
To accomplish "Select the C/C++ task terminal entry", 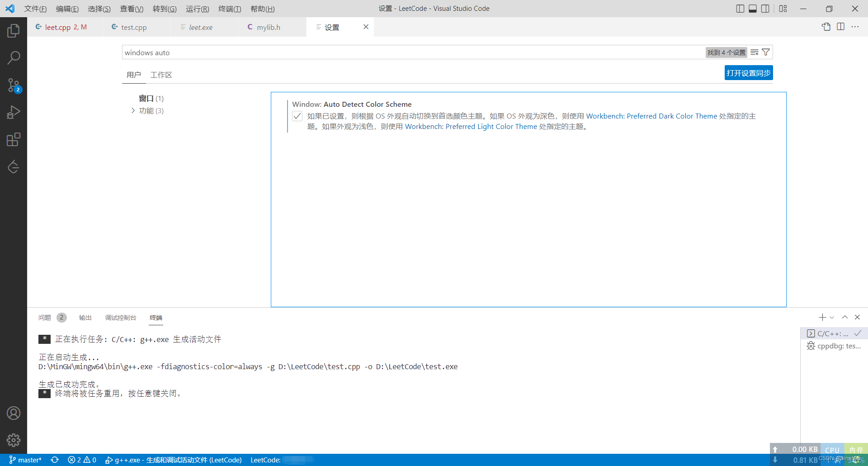I will [833, 333].
